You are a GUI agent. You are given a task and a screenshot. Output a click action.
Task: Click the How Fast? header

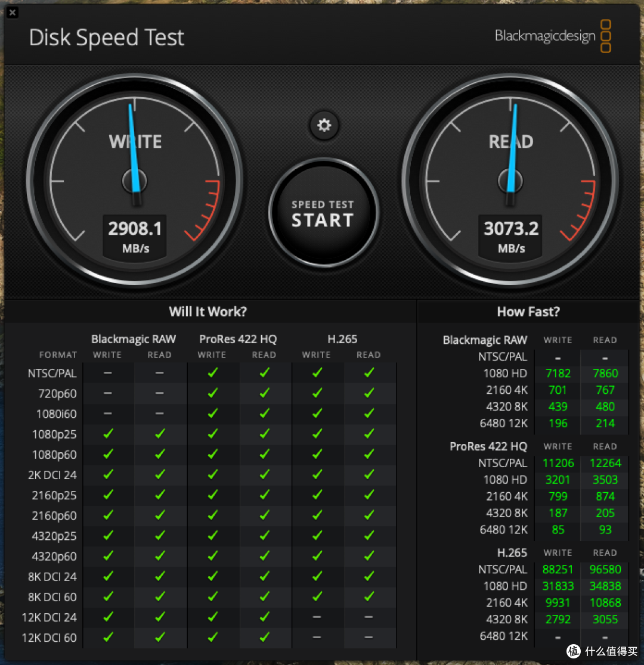click(528, 312)
